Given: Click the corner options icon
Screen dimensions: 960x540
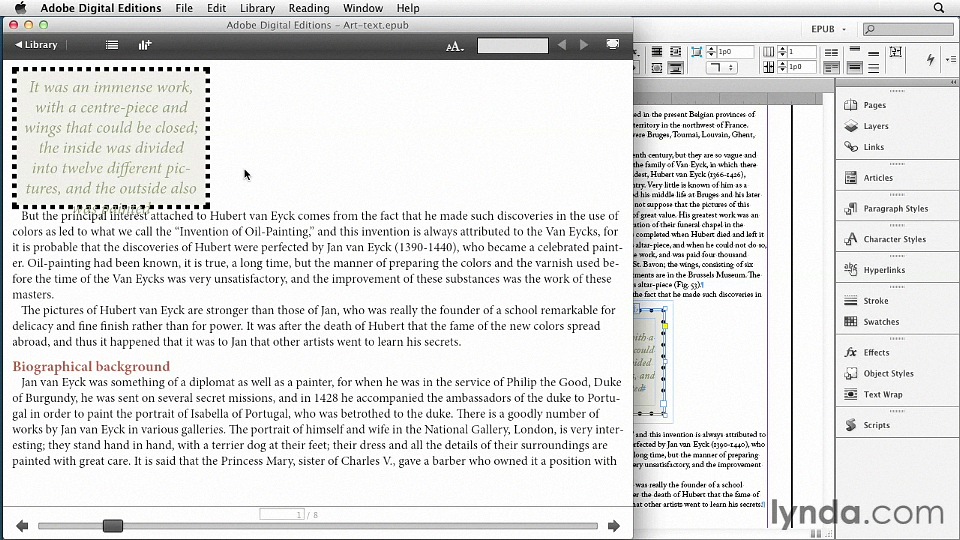Looking at the screenshot, I should (697, 51).
